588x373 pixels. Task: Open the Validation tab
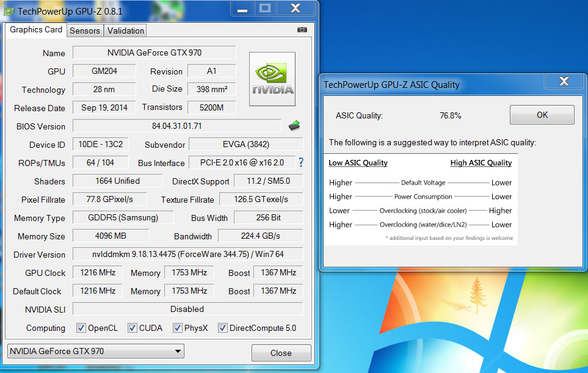click(126, 31)
